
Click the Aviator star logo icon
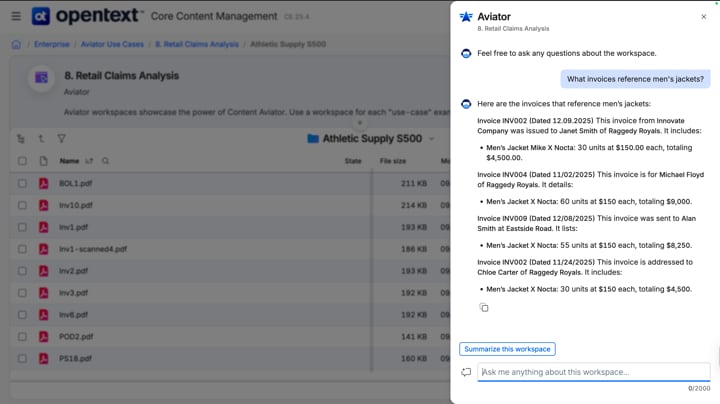[x=466, y=17]
